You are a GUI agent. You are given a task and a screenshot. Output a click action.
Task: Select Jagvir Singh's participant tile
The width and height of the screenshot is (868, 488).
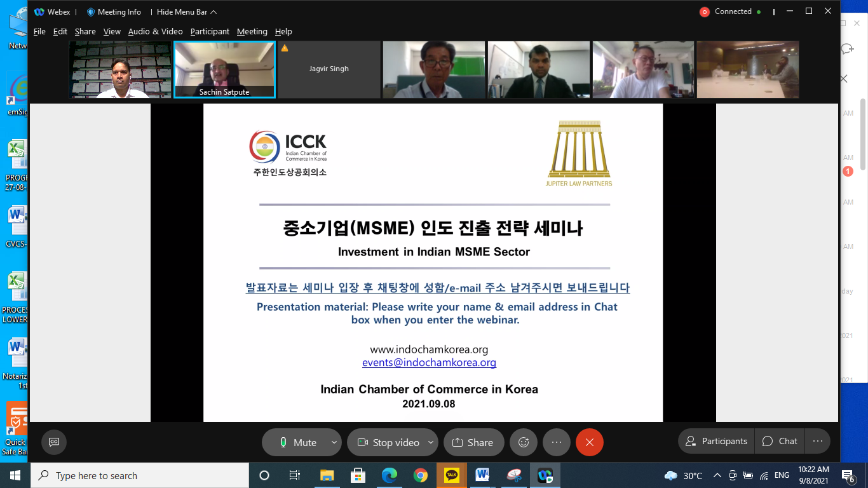point(329,70)
